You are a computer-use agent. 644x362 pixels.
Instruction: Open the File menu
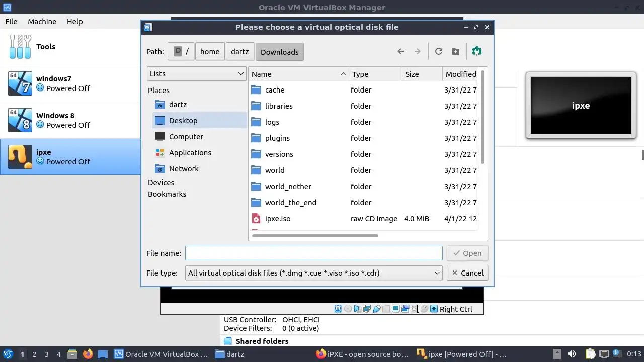11,22
